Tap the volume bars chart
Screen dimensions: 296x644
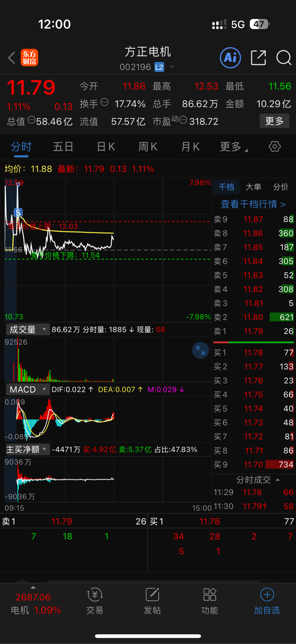[x=108, y=359]
